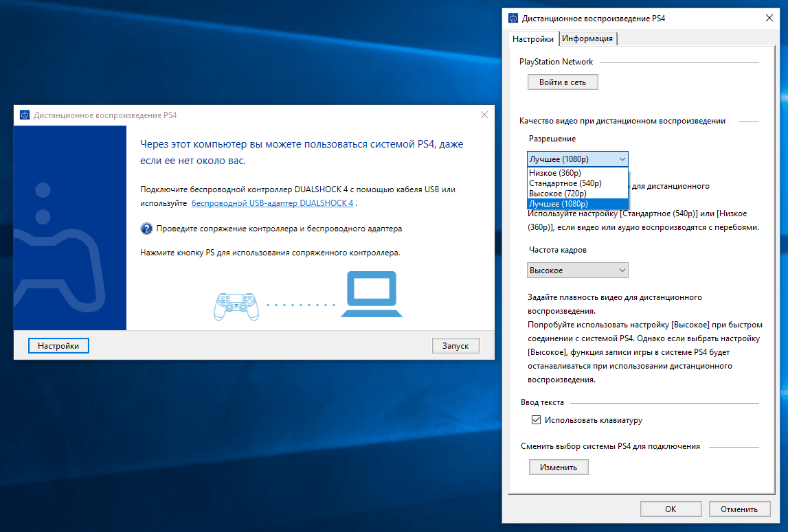Screen dimensions: 788x532
Task: Click the blue help question mark icon
Action: click(x=146, y=229)
